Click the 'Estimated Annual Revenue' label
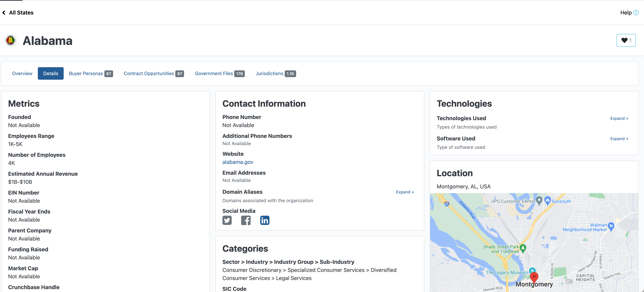 (x=43, y=174)
